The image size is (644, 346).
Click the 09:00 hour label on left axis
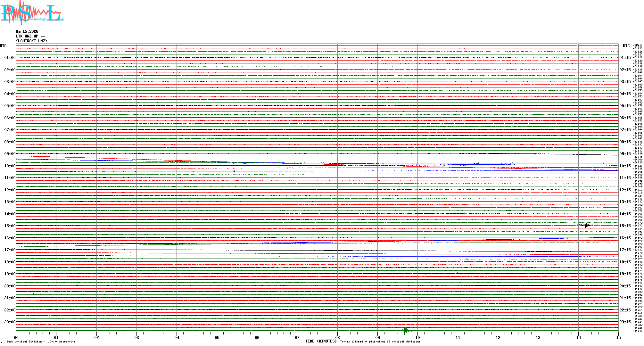pyautogui.click(x=10, y=154)
